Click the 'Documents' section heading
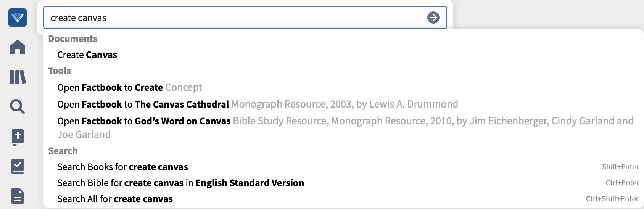The height and width of the screenshot is (209, 644). tap(73, 39)
